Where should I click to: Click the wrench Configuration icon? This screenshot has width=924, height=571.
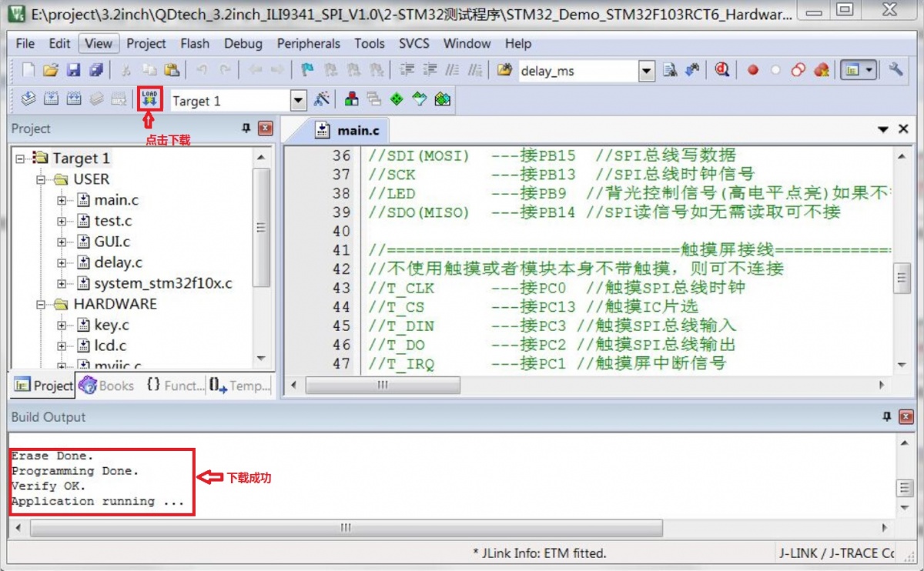coord(896,70)
